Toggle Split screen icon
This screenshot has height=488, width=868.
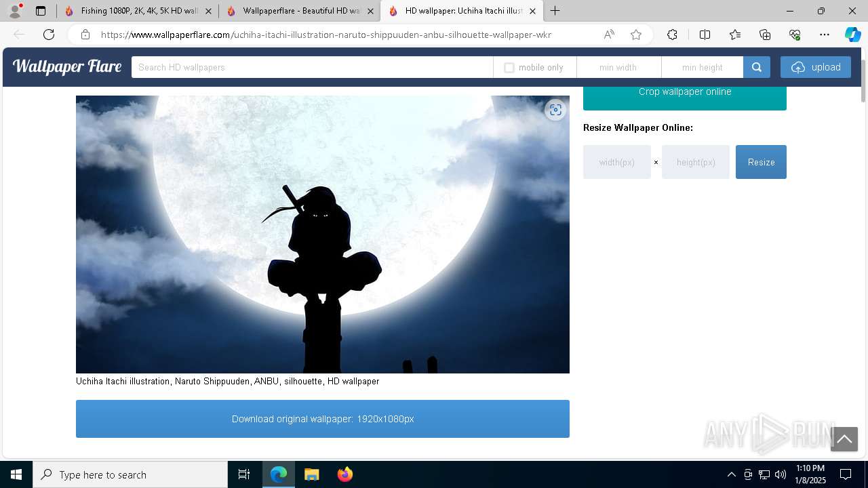pos(705,35)
